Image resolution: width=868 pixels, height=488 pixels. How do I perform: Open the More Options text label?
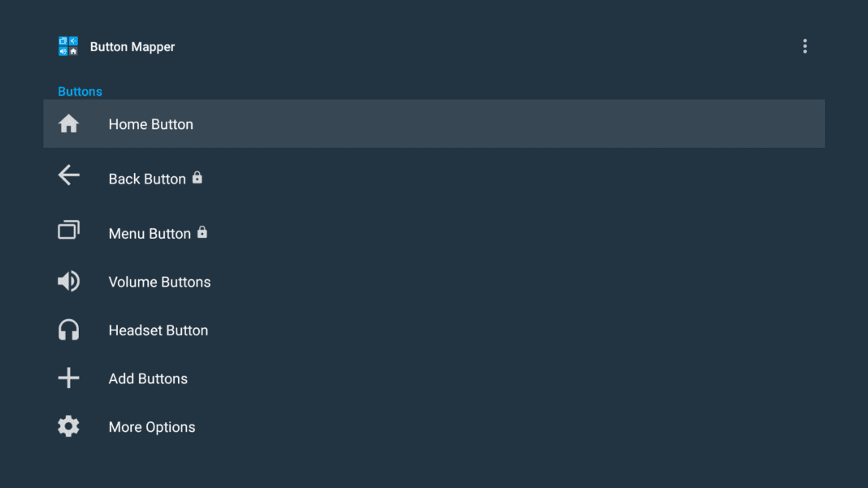click(x=152, y=427)
